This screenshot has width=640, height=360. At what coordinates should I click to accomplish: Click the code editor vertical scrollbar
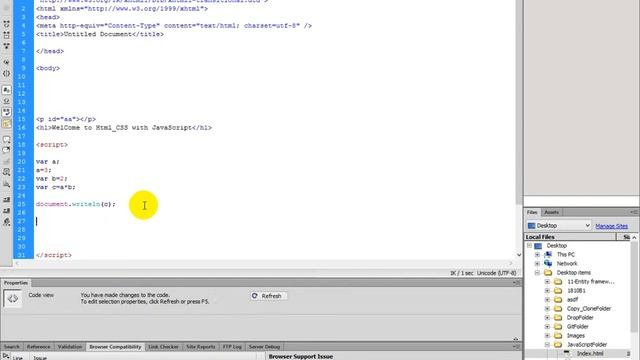pos(519,102)
